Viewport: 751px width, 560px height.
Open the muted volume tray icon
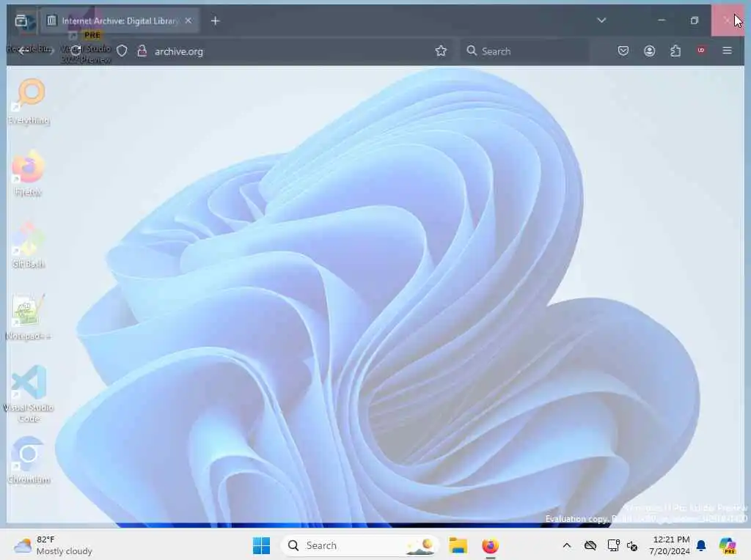coord(632,545)
